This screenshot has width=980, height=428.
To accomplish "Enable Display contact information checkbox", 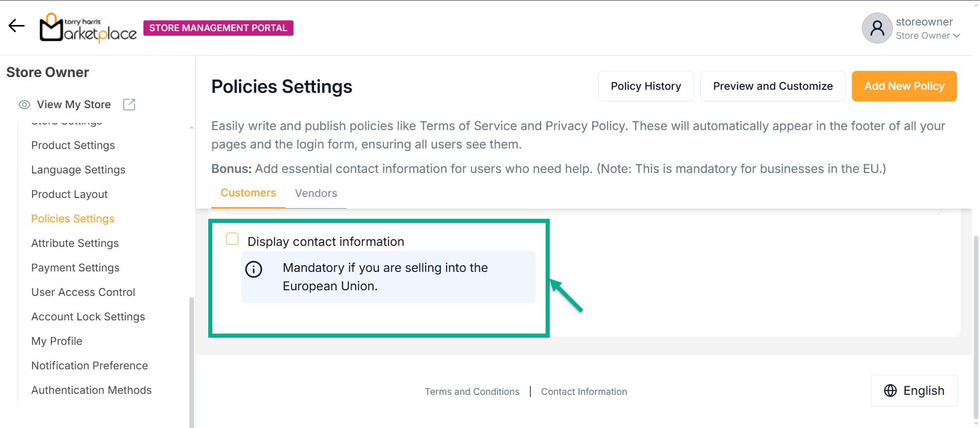I will (232, 239).
